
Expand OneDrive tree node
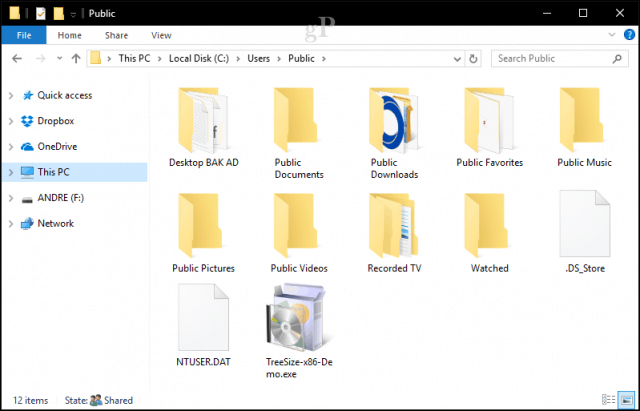(x=11, y=147)
